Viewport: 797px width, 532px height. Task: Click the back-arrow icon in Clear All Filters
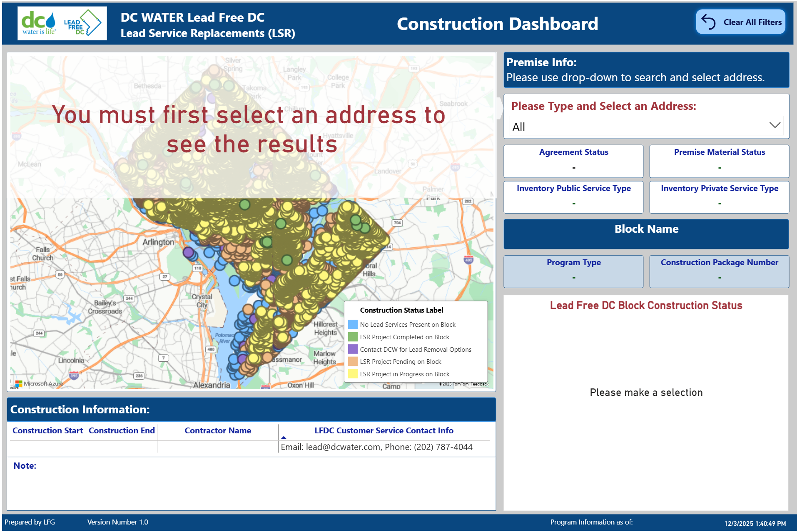[708, 22]
